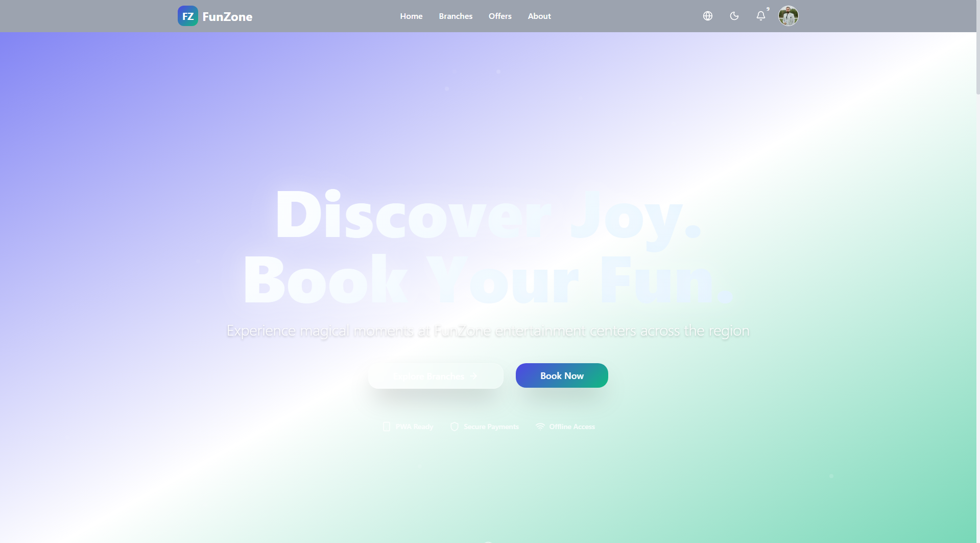Select Offers in the navigation bar

500,16
